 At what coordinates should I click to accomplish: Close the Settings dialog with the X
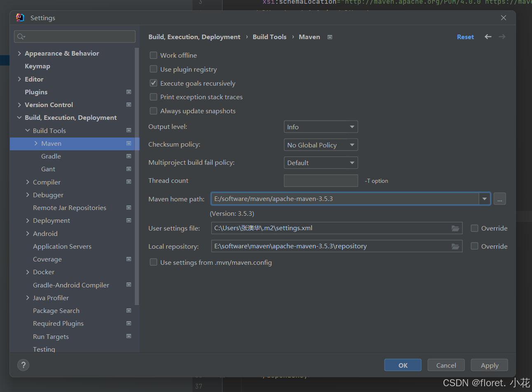pyautogui.click(x=504, y=18)
